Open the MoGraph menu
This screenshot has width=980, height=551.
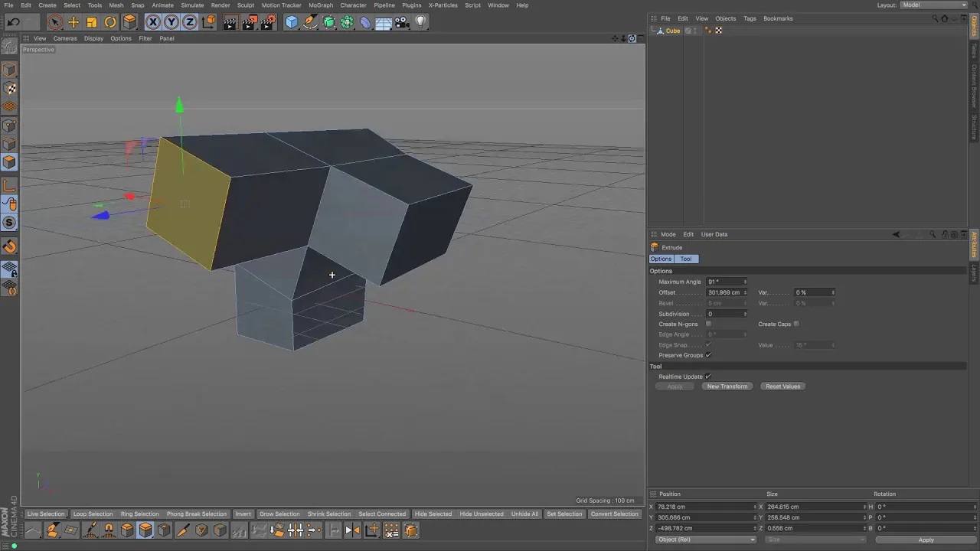(x=321, y=5)
